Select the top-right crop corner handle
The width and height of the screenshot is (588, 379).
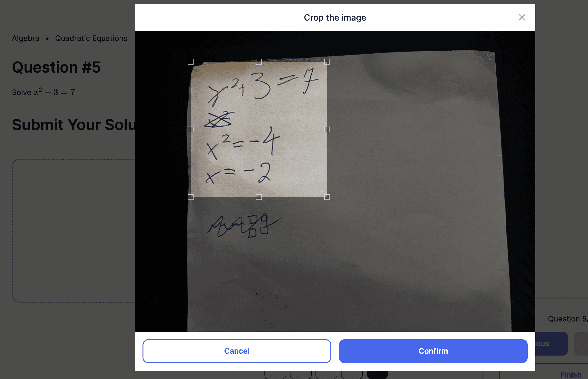click(x=327, y=62)
